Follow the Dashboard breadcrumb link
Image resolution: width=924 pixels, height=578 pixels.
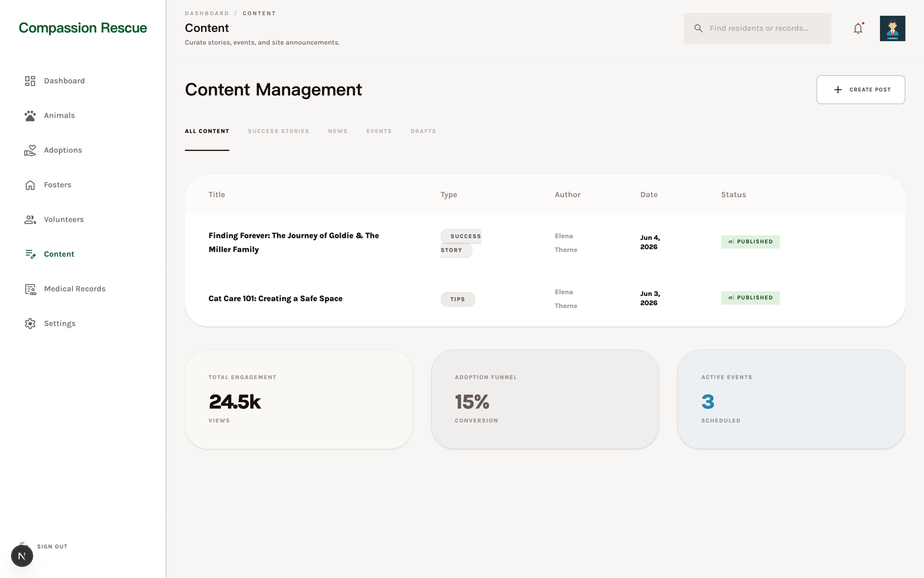click(x=207, y=13)
